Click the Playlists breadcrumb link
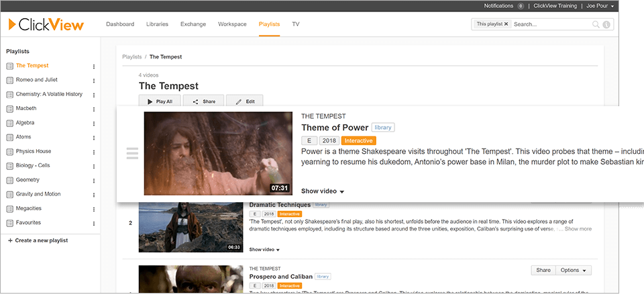 pos(132,56)
